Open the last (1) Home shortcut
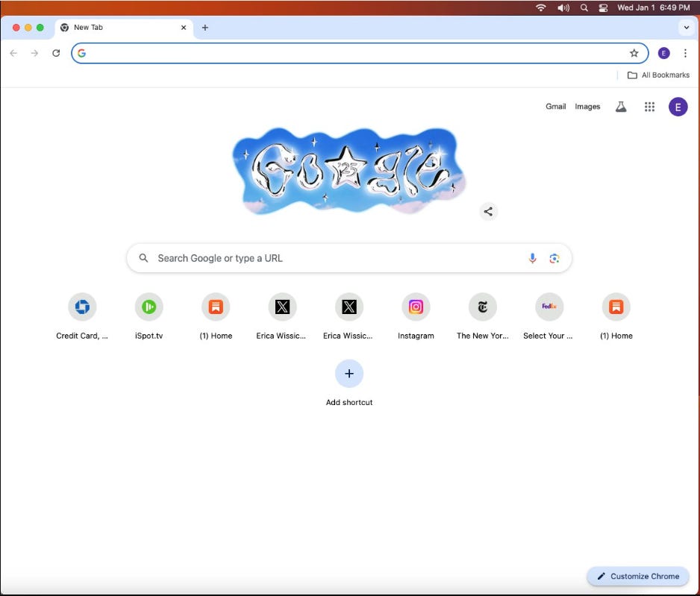 616,317
